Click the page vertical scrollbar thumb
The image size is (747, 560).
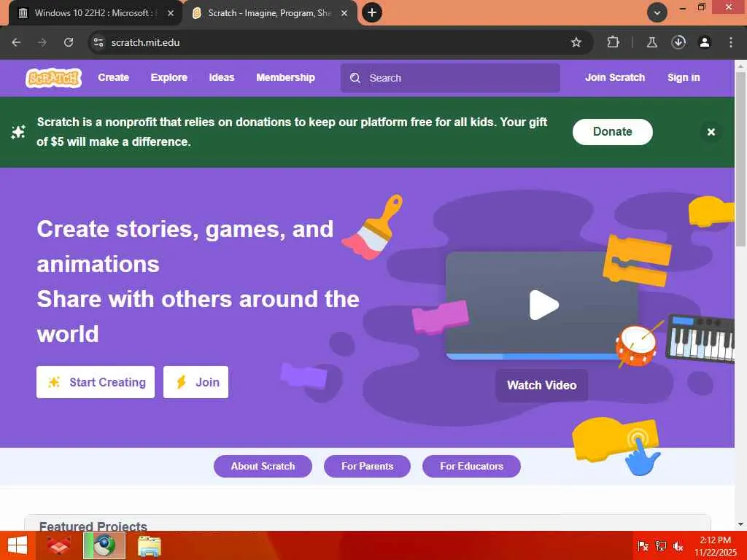[741, 160]
